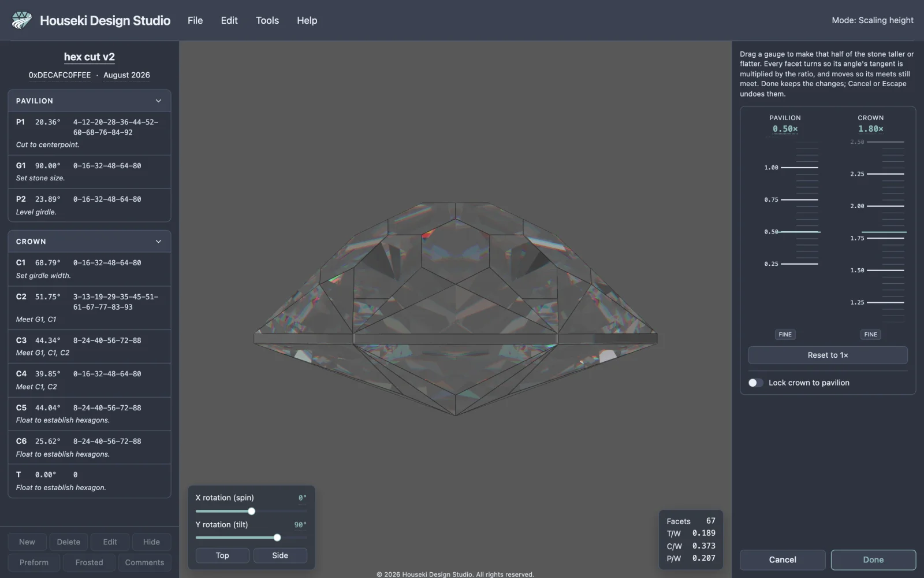This screenshot has height=578, width=924.
Task: Toggle the Preform button
Action: 34,562
